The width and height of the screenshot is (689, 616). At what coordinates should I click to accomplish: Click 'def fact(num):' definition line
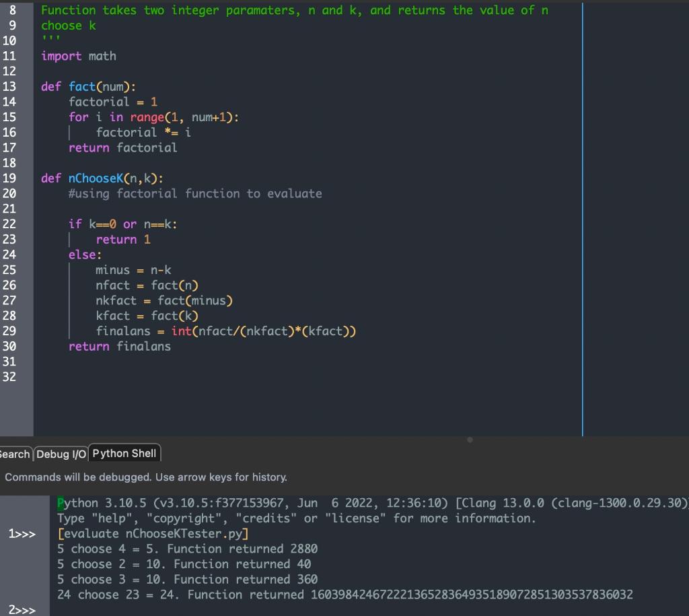[88, 87]
